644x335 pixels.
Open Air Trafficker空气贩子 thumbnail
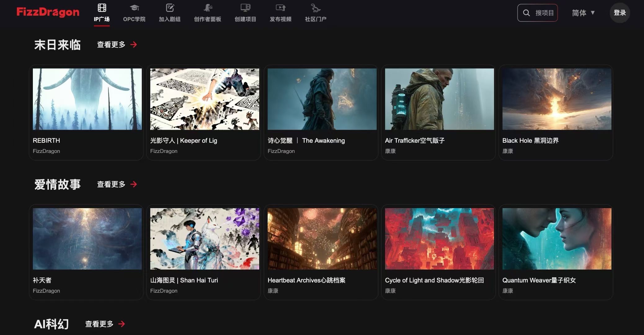pyautogui.click(x=439, y=99)
